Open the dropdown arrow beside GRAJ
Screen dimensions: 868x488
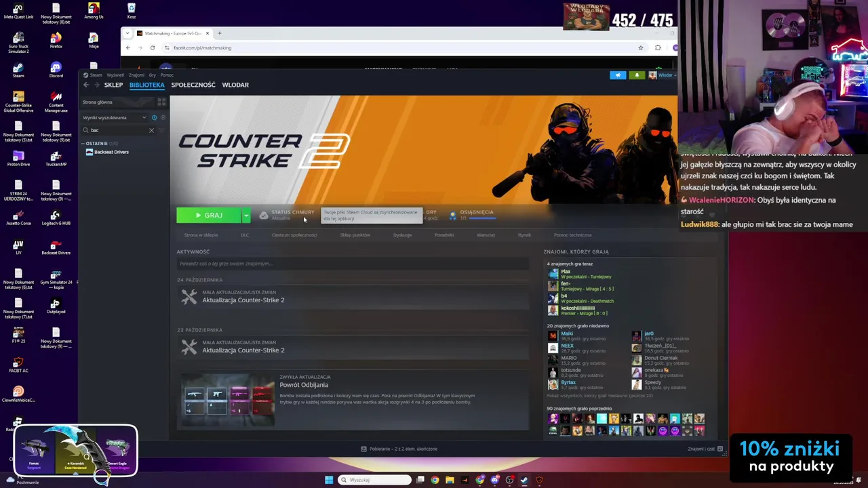pos(246,215)
